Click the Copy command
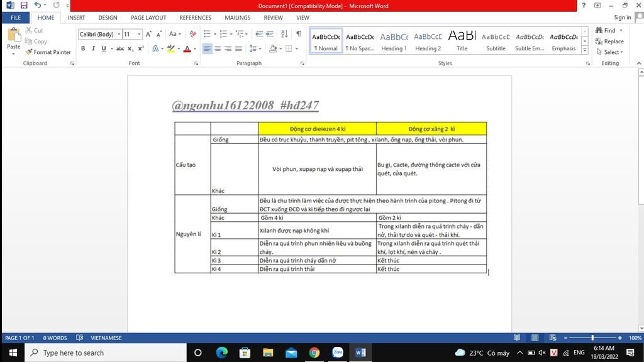The width and height of the screenshot is (644, 362). pyautogui.click(x=36, y=41)
